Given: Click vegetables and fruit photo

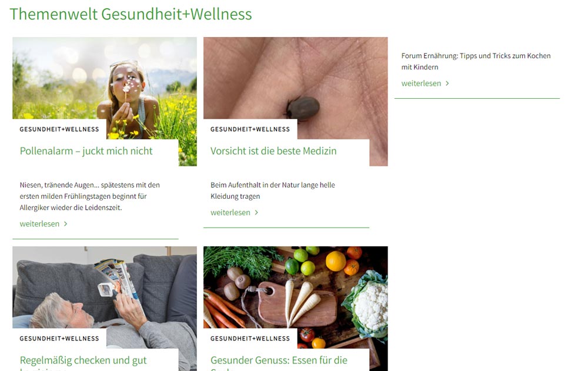Looking at the screenshot, I should point(296,288).
